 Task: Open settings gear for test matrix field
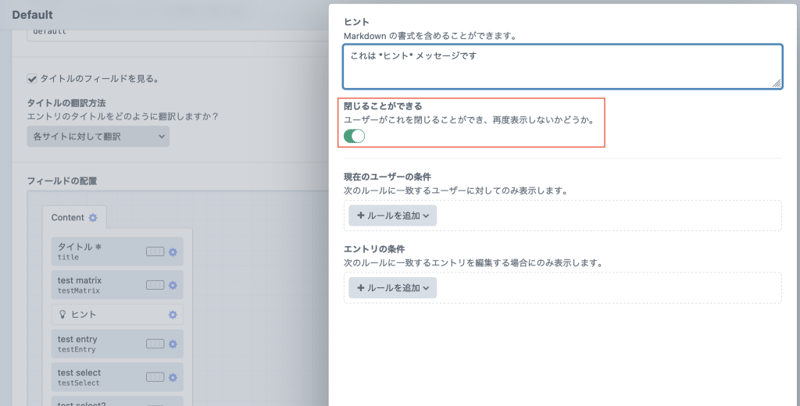[x=172, y=285]
